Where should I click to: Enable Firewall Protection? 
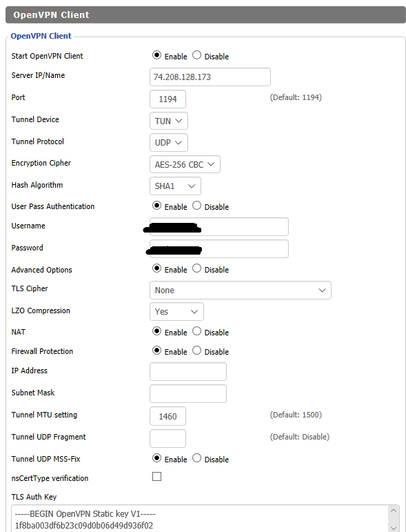coord(156,350)
